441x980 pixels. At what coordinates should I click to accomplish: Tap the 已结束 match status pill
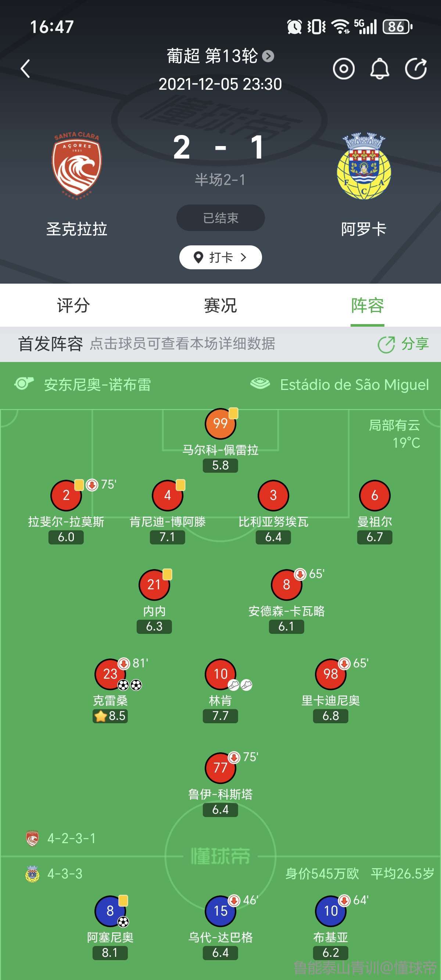coord(220,218)
